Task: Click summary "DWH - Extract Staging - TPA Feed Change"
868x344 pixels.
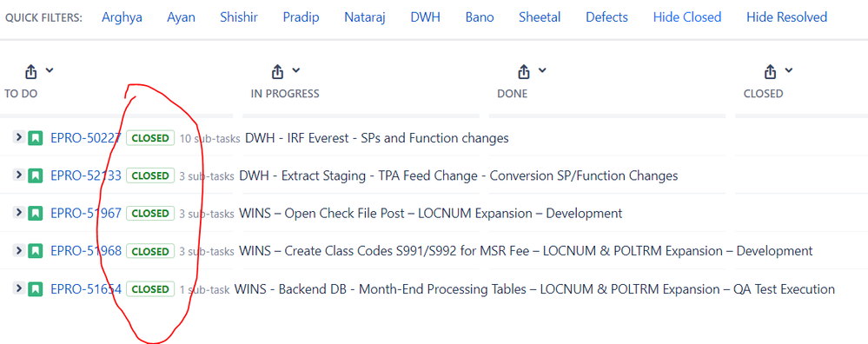Action: (x=459, y=175)
